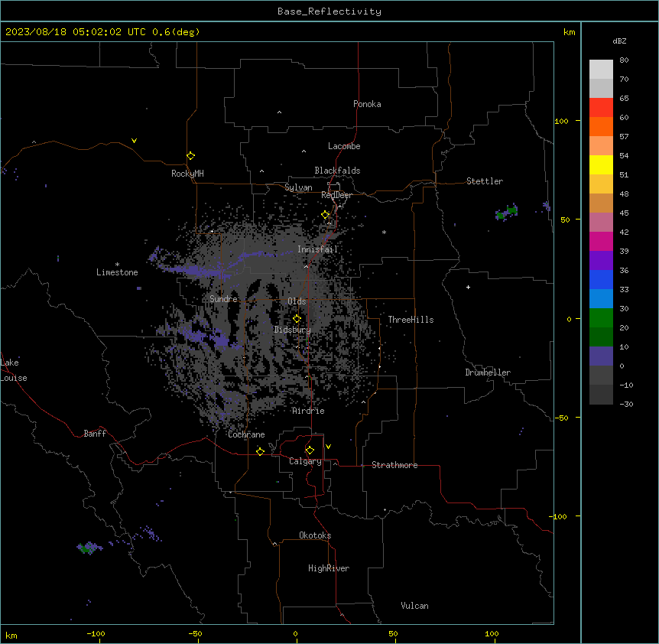Click the diamond marker between Olds and Didsbury
659x644 pixels.
[297, 319]
